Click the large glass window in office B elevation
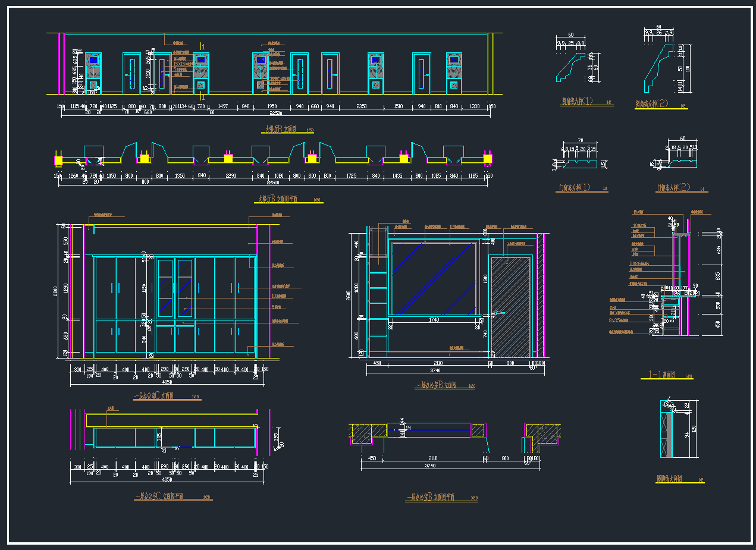756x550 pixels. coord(434,277)
